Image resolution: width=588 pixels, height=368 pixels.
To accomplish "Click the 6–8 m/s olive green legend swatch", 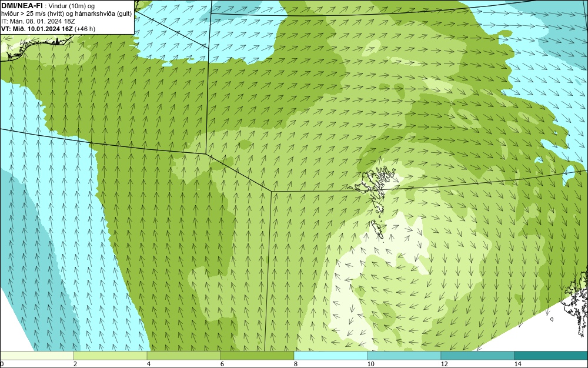I will click(258, 356).
